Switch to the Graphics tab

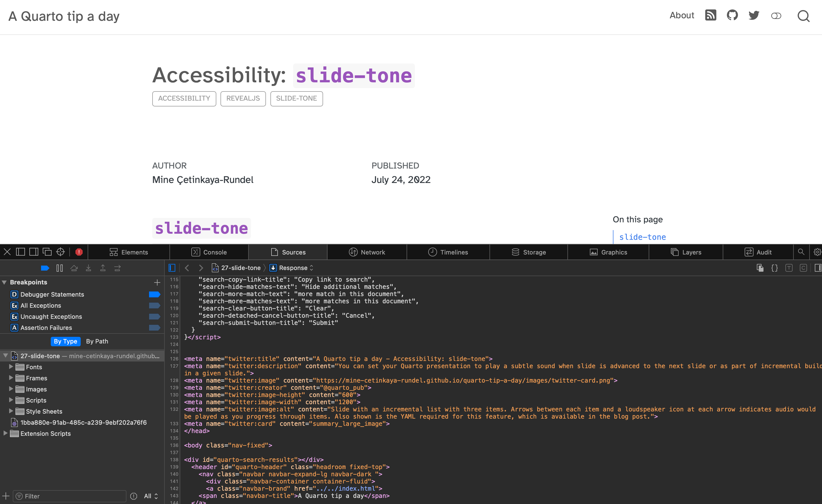(x=608, y=252)
